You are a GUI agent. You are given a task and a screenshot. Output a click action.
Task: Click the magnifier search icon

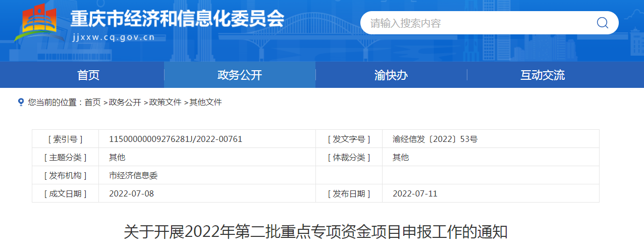pyautogui.click(x=602, y=23)
